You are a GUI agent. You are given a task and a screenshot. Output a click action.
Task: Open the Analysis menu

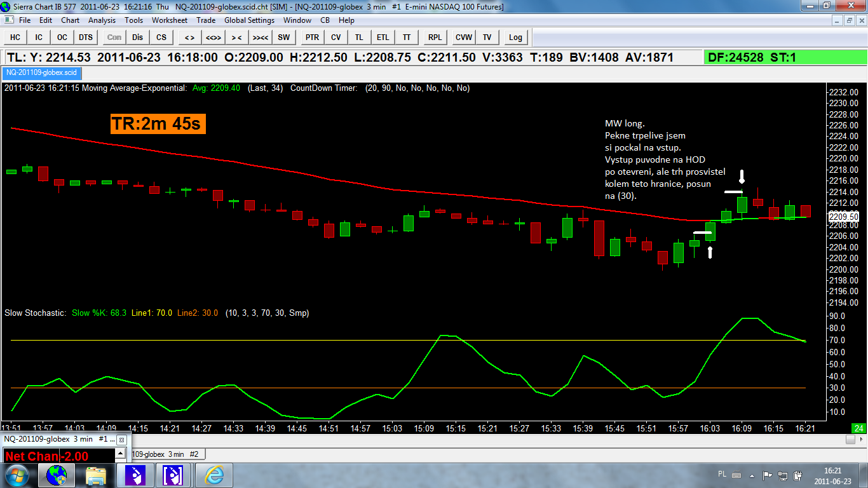(x=102, y=20)
